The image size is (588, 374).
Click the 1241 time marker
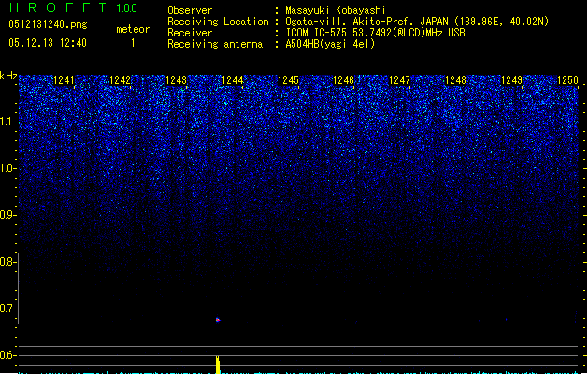point(64,80)
